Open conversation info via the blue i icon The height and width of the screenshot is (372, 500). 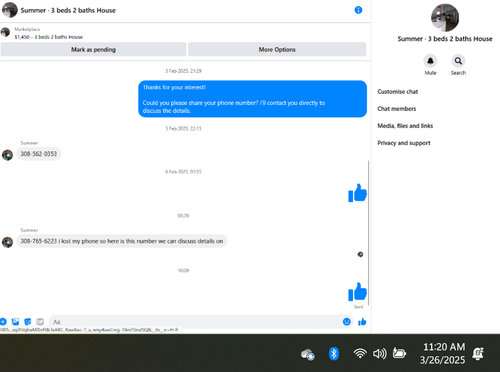pyautogui.click(x=358, y=10)
